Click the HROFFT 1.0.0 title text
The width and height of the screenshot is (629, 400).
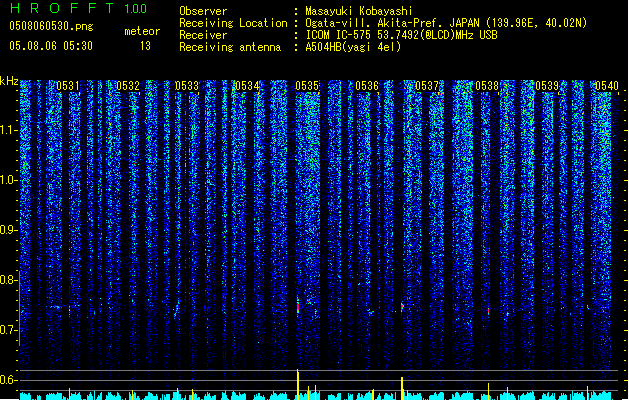[x=78, y=8]
